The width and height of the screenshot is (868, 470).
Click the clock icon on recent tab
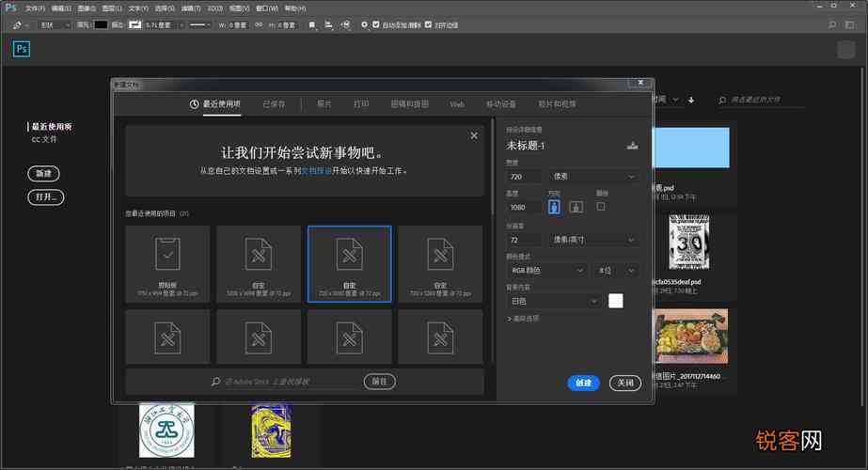click(194, 104)
